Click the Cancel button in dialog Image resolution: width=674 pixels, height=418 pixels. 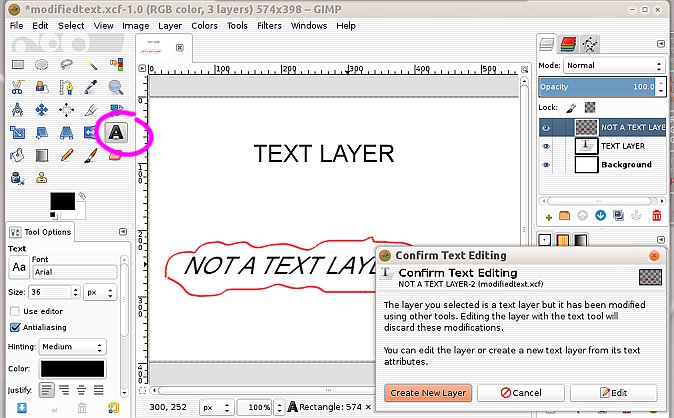(x=521, y=393)
